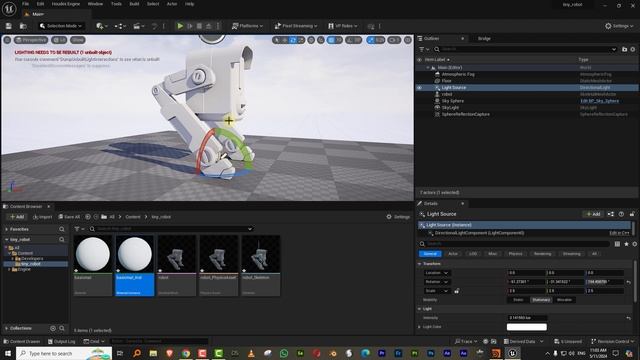The width and height of the screenshot is (640, 360).
Task: Open the Outliner filter options icon
Action: coord(424,49)
